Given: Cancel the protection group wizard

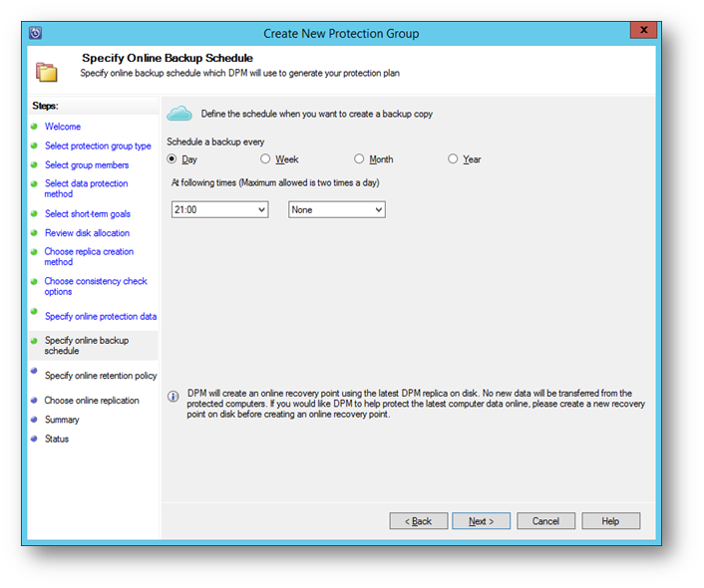Looking at the screenshot, I should [x=546, y=521].
